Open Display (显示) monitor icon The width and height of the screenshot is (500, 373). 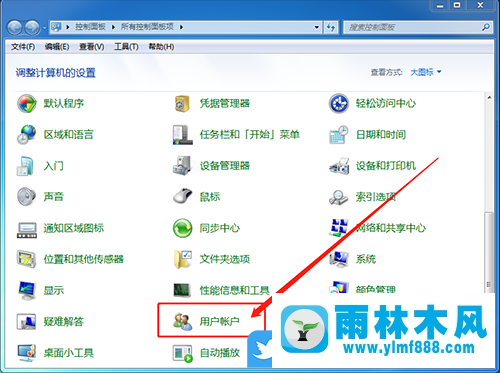coord(27,290)
